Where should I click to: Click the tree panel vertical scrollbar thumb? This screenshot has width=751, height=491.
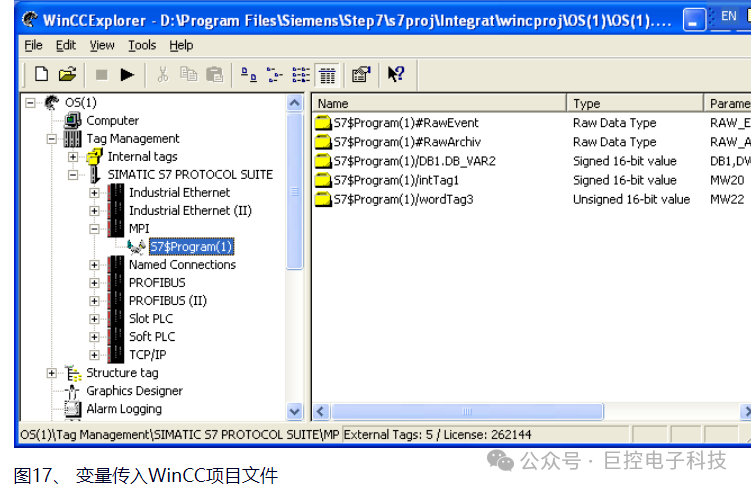295,192
